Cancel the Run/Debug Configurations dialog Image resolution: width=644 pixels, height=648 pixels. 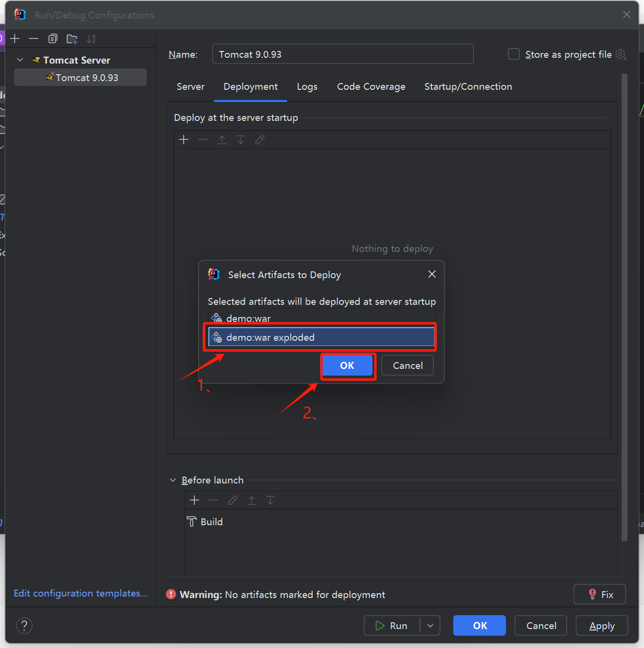click(x=541, y=626)
